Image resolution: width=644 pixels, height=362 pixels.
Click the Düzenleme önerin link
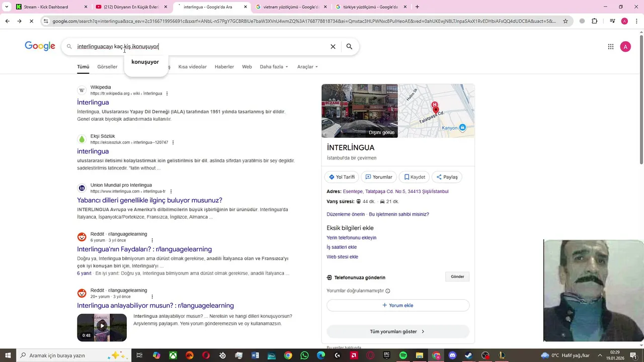[346, 214]
